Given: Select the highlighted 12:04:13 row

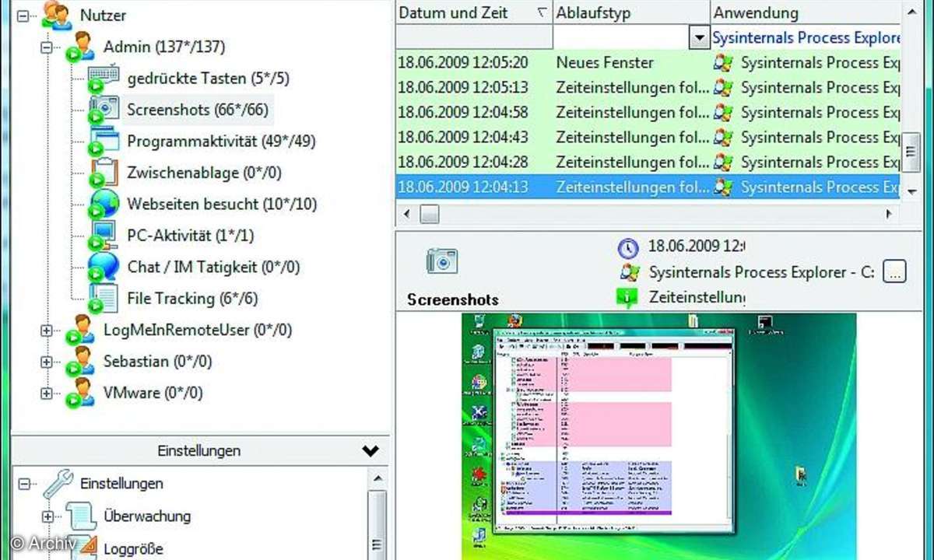Looking at the screenshot, I should (x=648, y=187).
